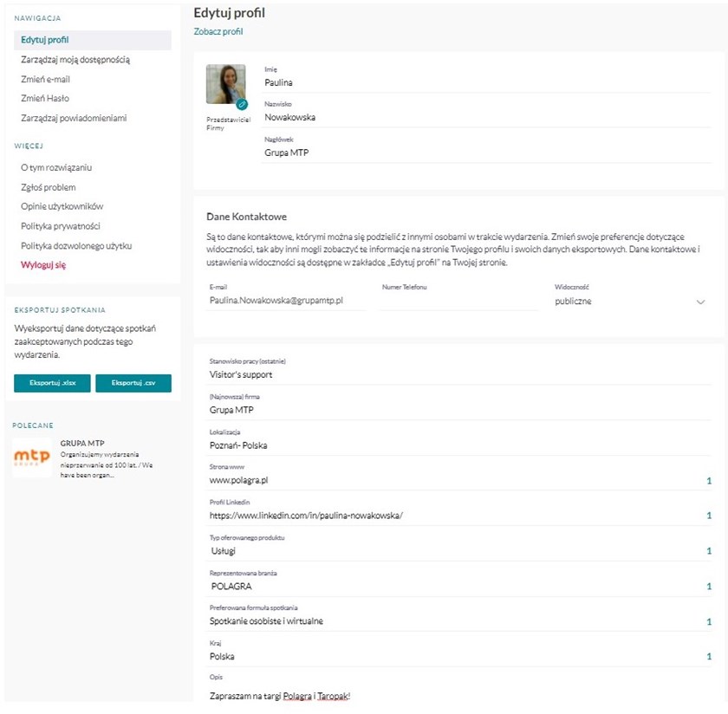The image size is (728, 714).
Task: Open Zgłoś problem page
Action: [49, 187]
